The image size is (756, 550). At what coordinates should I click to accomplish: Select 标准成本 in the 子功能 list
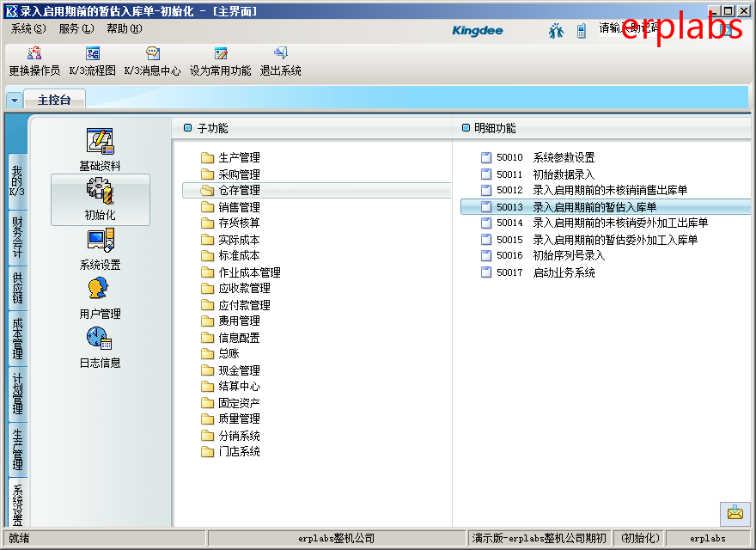pos(239,256)
